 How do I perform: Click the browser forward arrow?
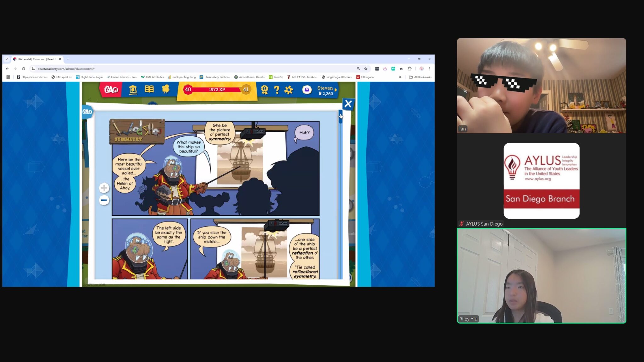[x=15, y=69]
